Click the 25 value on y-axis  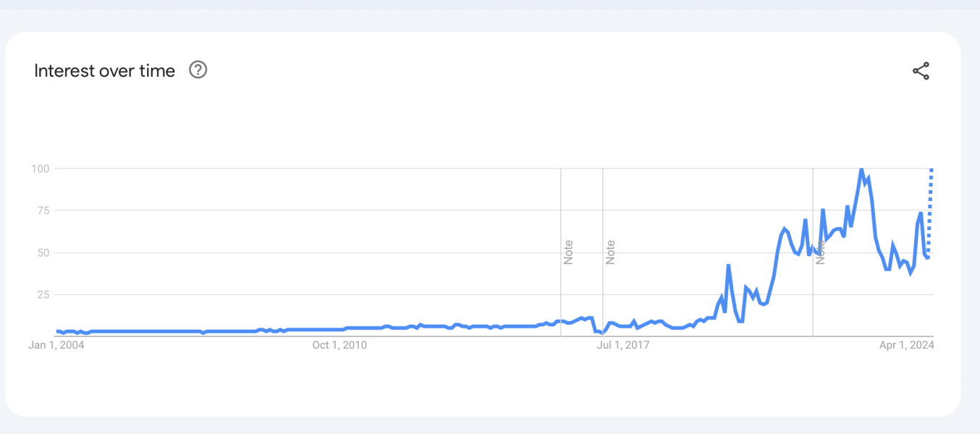click(42, 294)
